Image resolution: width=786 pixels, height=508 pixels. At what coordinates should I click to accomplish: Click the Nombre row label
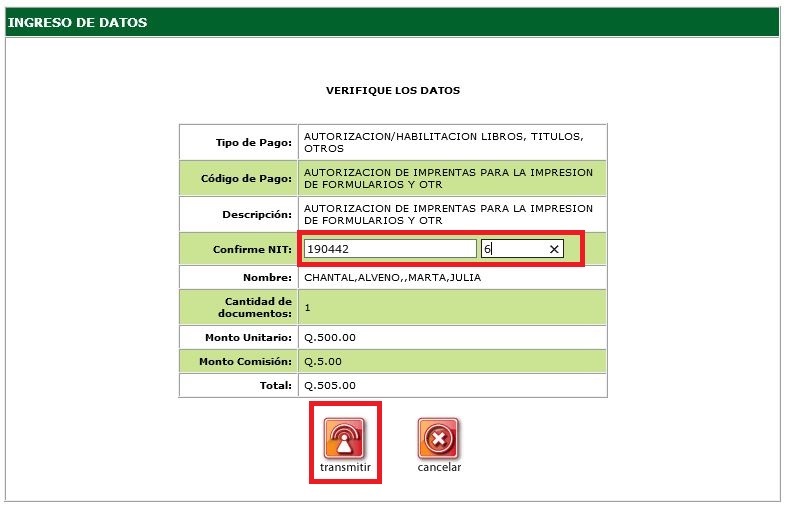pos(267,277)
